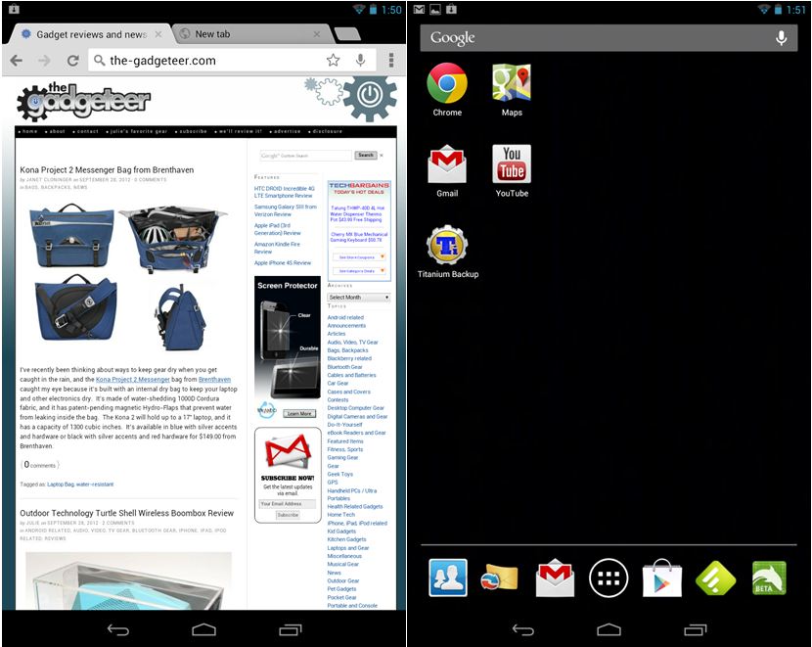Close the Gadget reviews and news tab
The height and width of the screenshot is (647, 812).
[x=158, y=34]
